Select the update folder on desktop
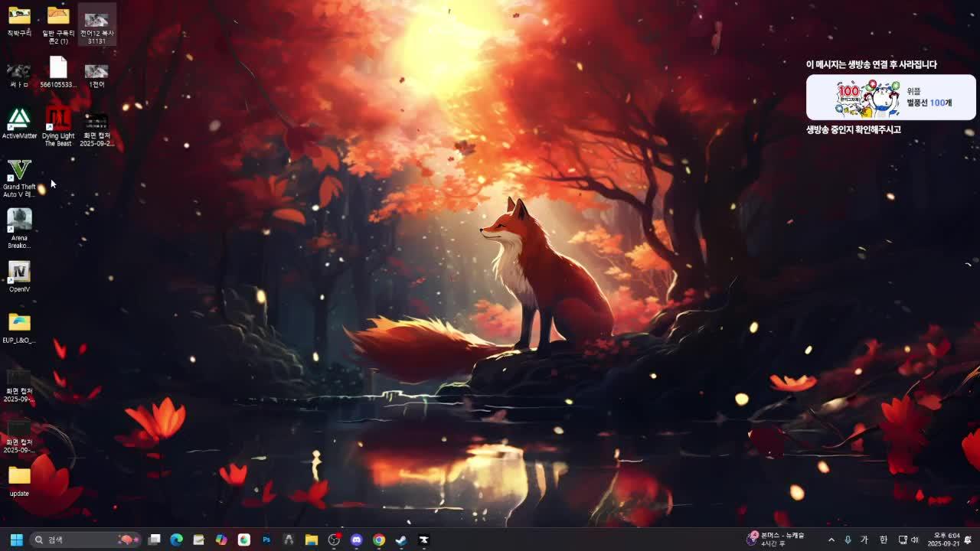The height and width of the screenshot is (551, 980). [x=19, y=481]
